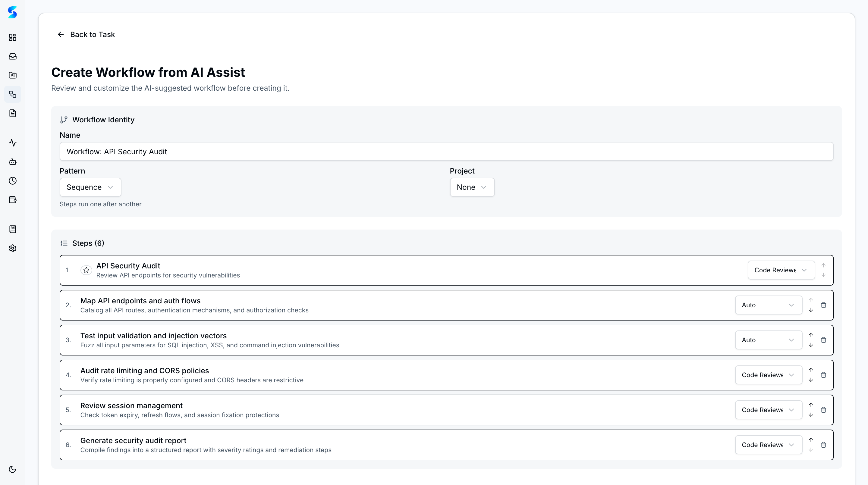Open the Inbox icon in the sidebar
The image size is (868, 485).
pos(12,56)
